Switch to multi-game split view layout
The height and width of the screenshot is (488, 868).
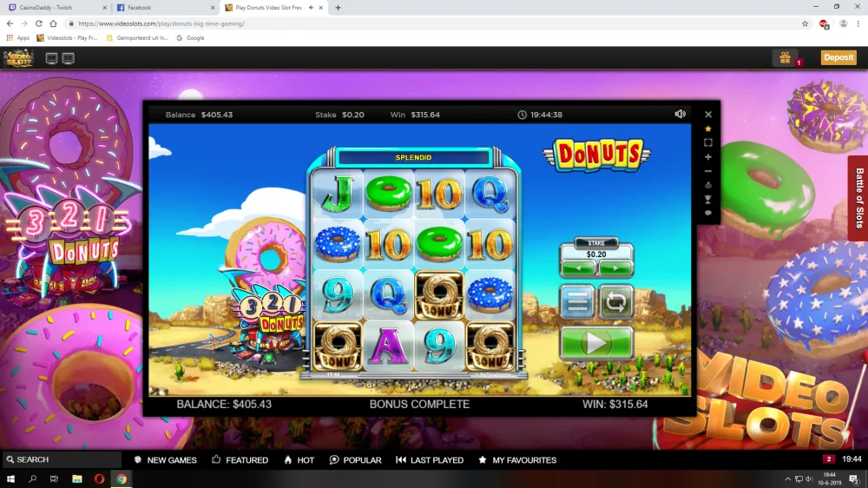click(68, 58)
